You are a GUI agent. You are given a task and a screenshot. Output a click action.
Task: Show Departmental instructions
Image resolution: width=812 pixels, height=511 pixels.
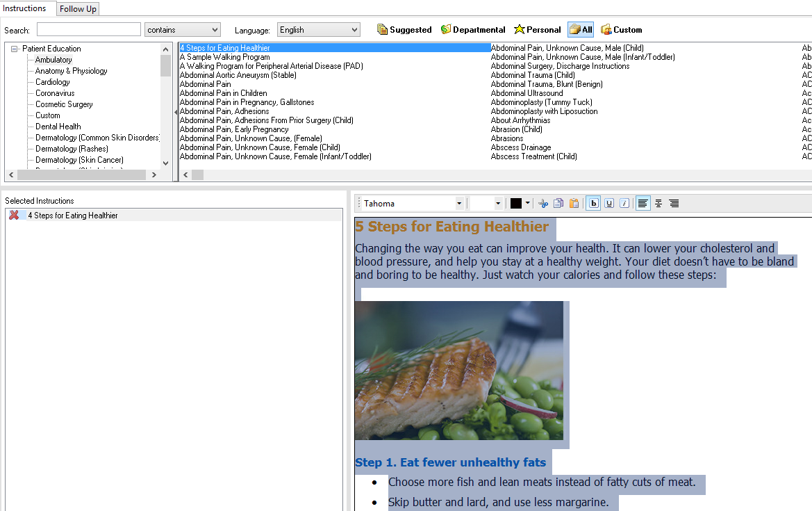pos(473,30)
